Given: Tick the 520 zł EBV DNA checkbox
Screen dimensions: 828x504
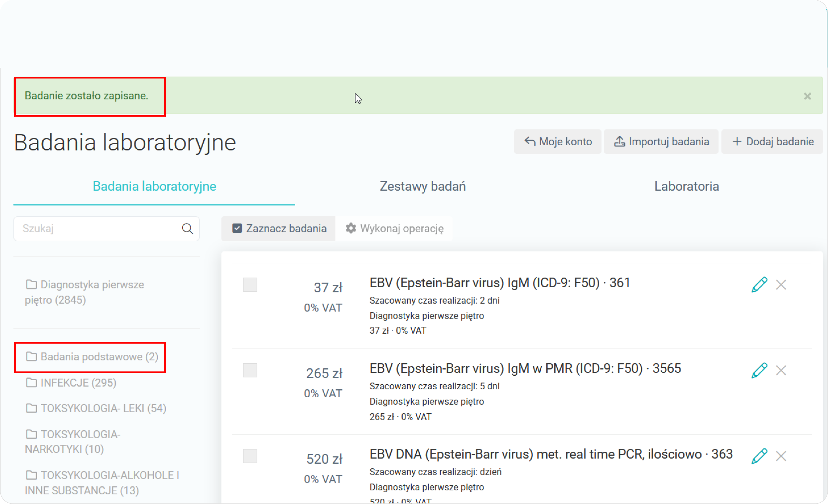Looking at the screenshot, I should pos(250,456).
